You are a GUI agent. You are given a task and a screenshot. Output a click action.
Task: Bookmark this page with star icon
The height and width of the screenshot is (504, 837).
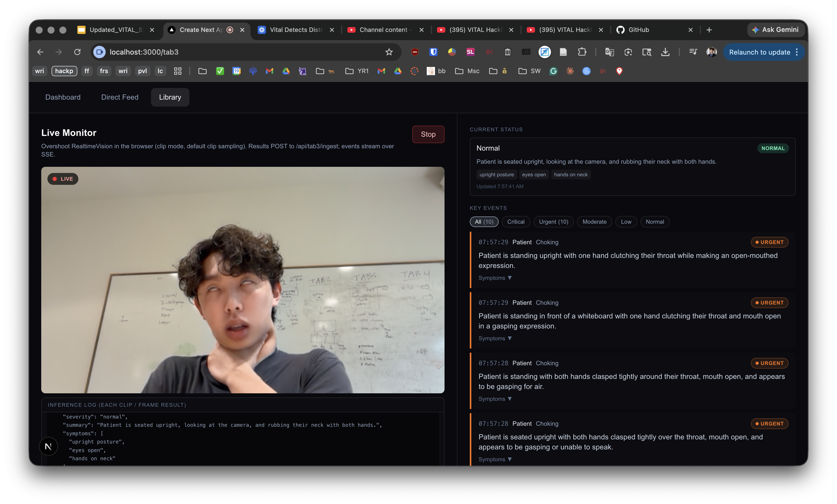click(x=389, y=52)
